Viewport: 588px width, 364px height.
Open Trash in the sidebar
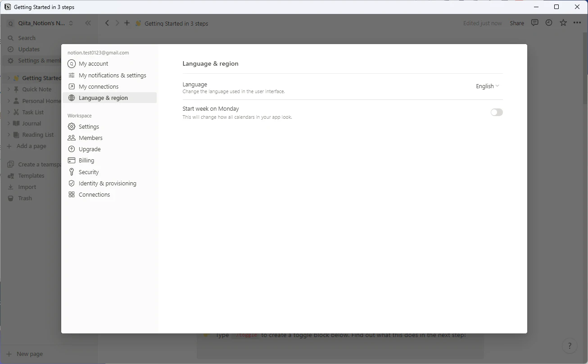pyautogui.click(x=25, y=198)
